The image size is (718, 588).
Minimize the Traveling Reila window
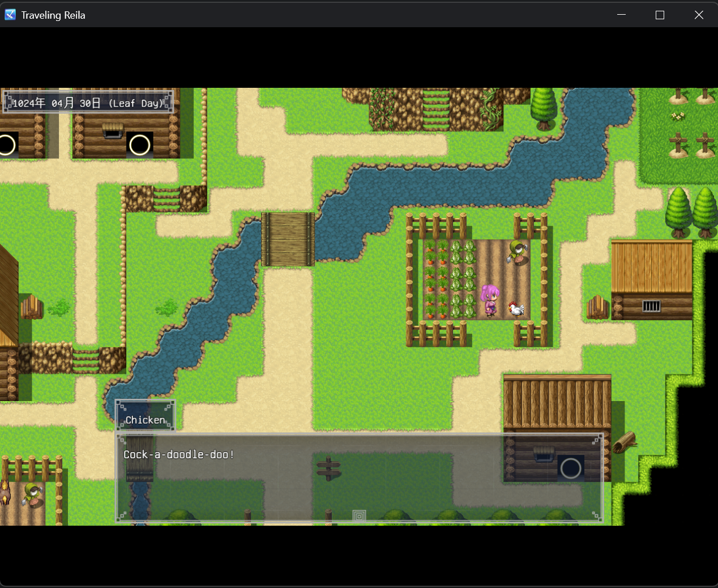point(621,15)
